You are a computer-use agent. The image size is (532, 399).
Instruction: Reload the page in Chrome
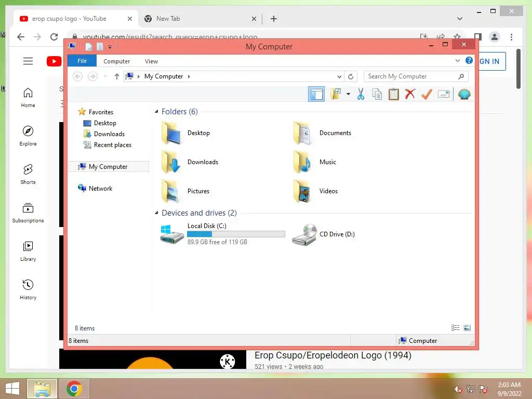coord(54,37)
